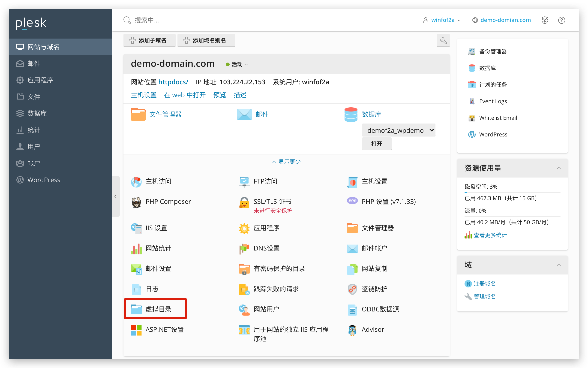Select 邮件 in the left sidebar

[34, 64]
